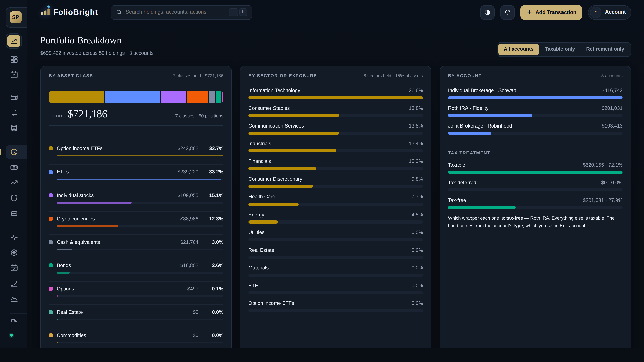Click the gold Option income segment of stacked bar
This screenshot has height=362, width=644.
pos(76,97)
